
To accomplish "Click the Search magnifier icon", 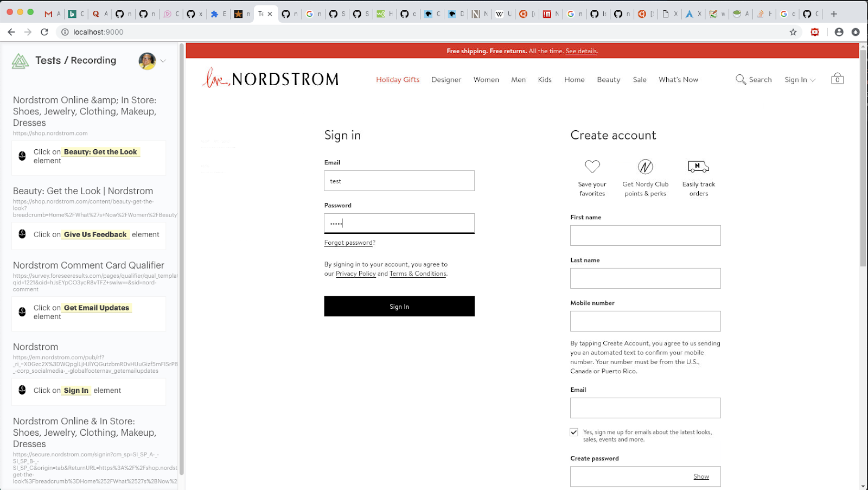I will coord(741,80).
